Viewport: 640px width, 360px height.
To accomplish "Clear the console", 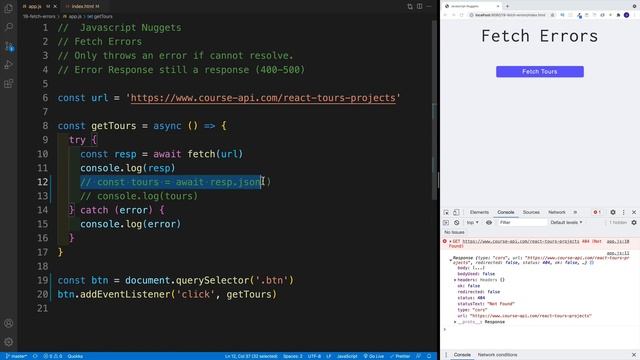I will [456, 222].
